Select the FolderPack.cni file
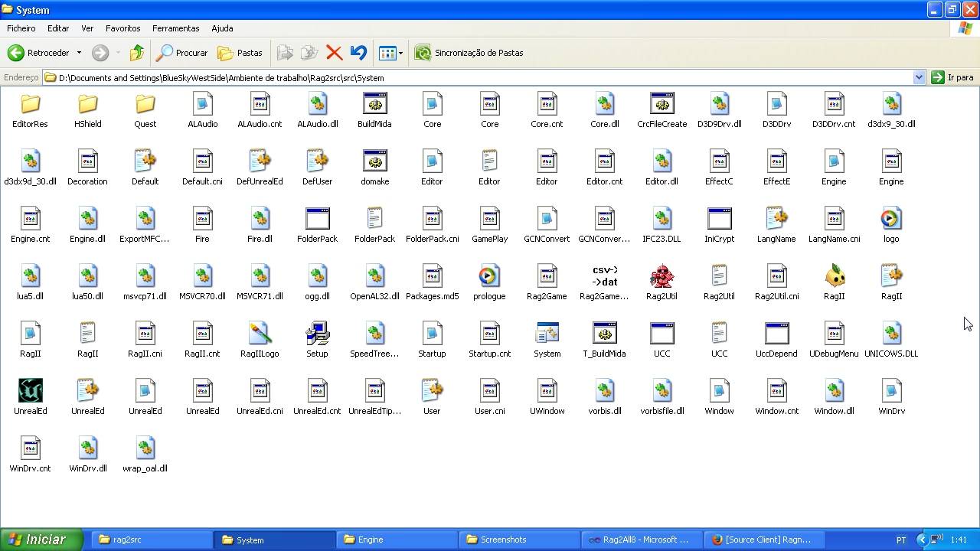This screenshot has width=980, height=551. 432,225
